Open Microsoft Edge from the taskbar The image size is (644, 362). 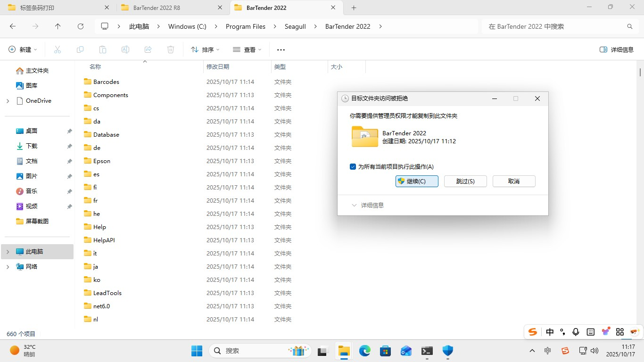click(365, 351)
